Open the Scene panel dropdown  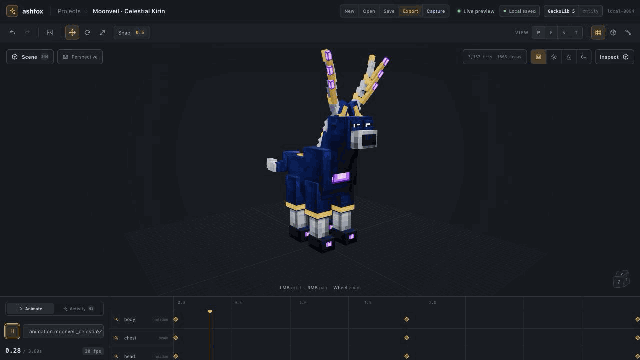30,57
